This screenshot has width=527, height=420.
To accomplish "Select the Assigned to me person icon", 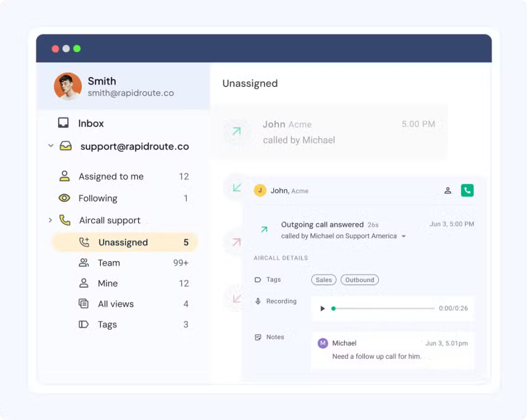I will (64, 177).
